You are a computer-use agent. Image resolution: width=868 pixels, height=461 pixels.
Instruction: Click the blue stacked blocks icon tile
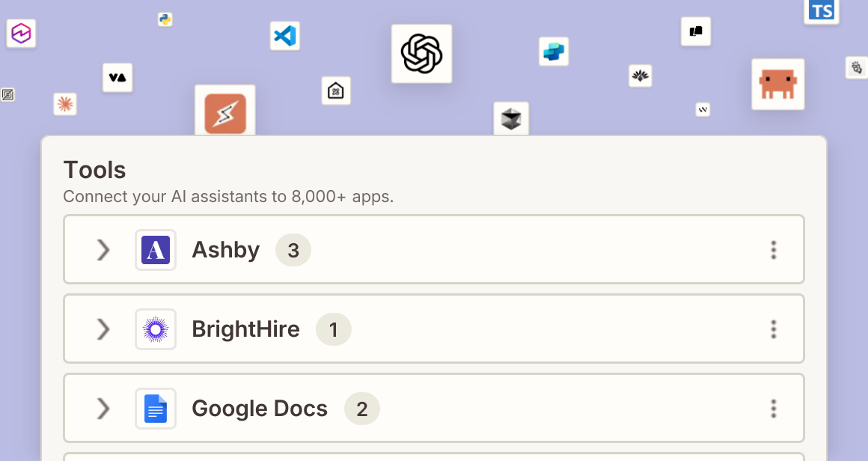pos(554,52)
